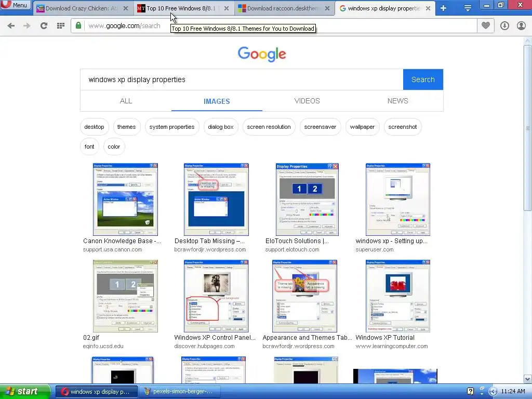This screenshot has width=532, height=399.
Task: Click the green secure padlock icon
Action: tap(78, 25)
